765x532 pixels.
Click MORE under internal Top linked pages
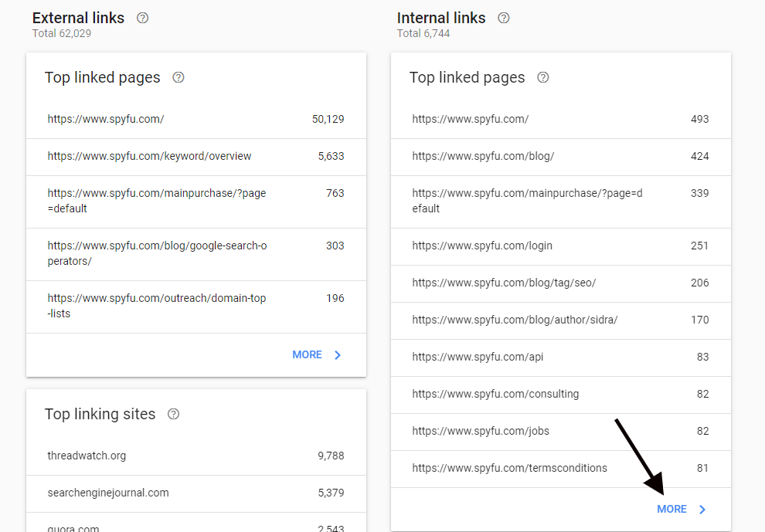671,510
